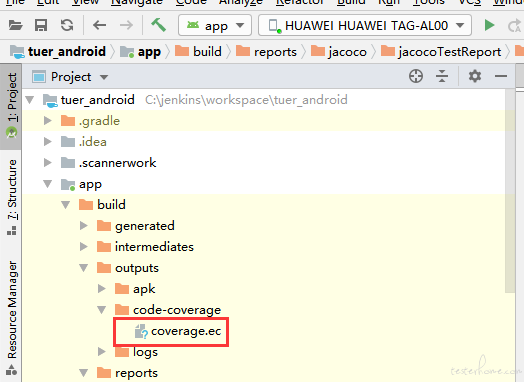Image resolution: width=524 pixels, height=382 pixels.
Task: Navigate Forward with the right arrow
Action: coord(126,25)
